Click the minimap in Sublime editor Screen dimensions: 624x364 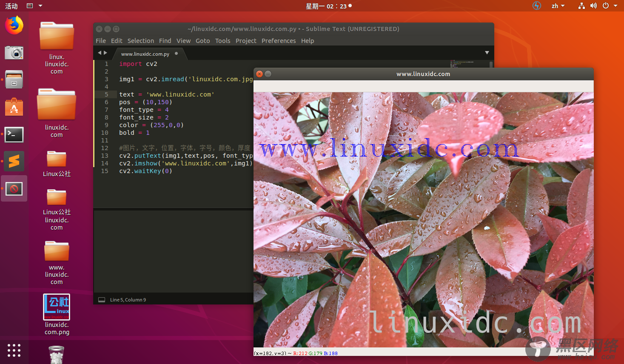(462, 64)
